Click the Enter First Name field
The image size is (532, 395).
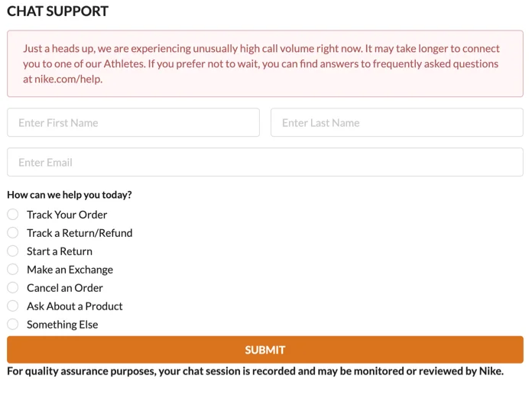[133, 122]
